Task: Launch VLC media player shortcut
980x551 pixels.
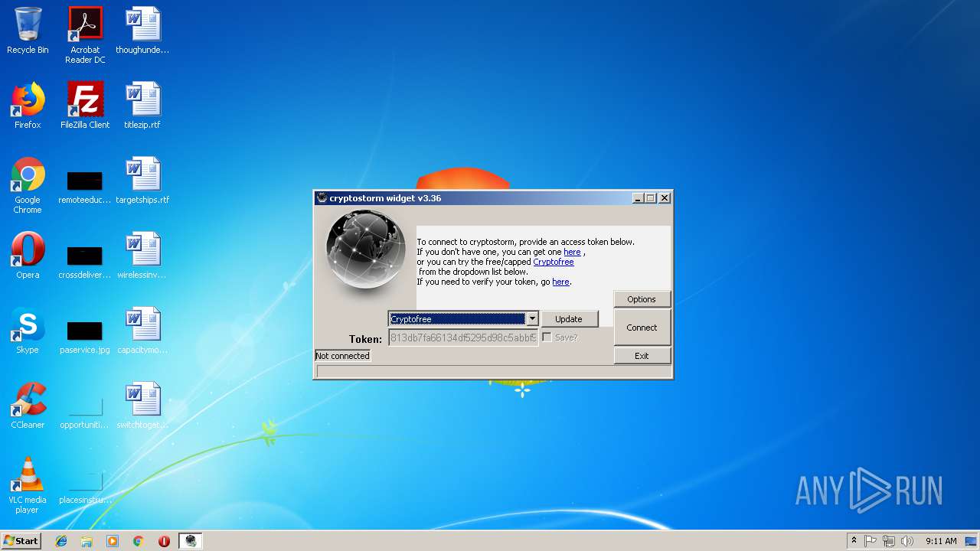Action: click(x=28, y=485)
